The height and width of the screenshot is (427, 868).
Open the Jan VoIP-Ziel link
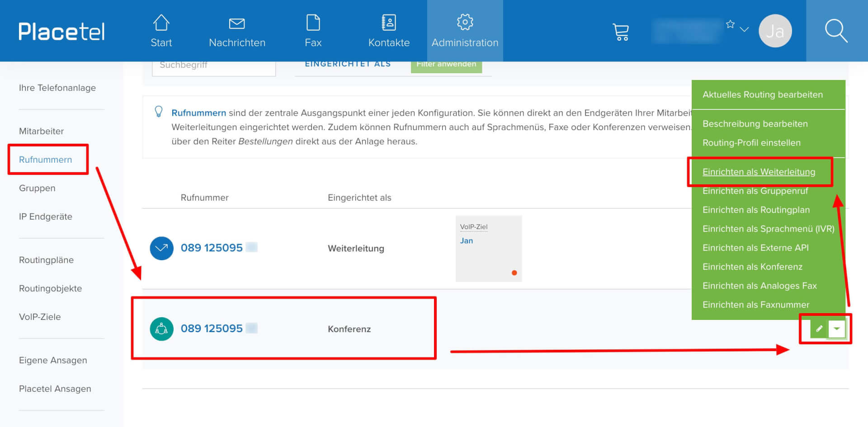tap(466, 241)
